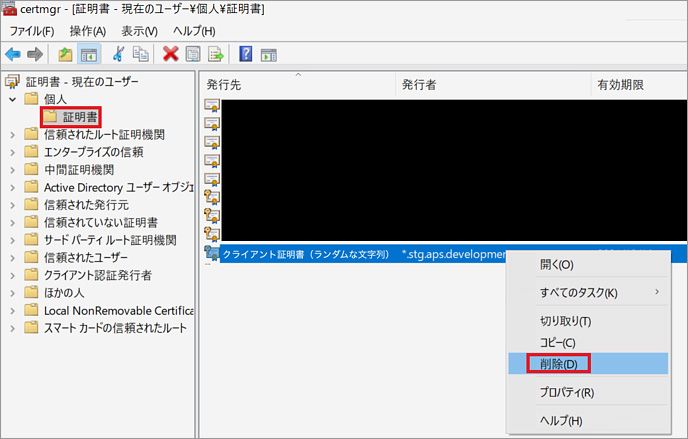The height and width of the screenshot is (439, 688).
Task: Cut with the scissors toolbar icon
Action: (x=118, y=54)
